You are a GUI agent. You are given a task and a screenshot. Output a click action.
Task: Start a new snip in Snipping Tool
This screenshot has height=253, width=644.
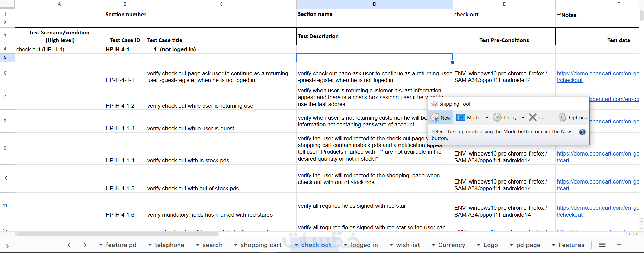tap(441, 117)
